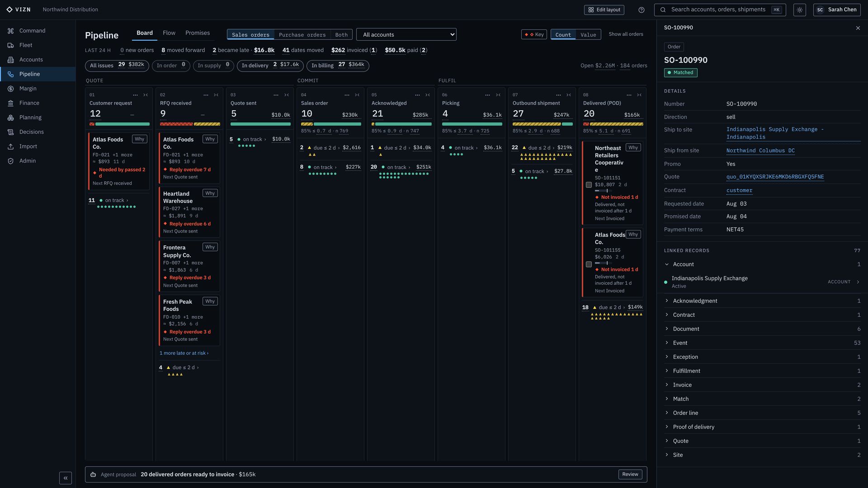Screen dimensions: 868x488
Task: Check the Atlas Foods SO-101155 order checkbox
Action: (589, 264)
